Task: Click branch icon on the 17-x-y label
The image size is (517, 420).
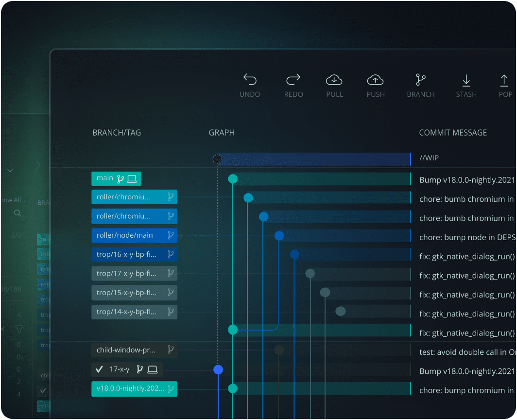Action: point(140,369)
